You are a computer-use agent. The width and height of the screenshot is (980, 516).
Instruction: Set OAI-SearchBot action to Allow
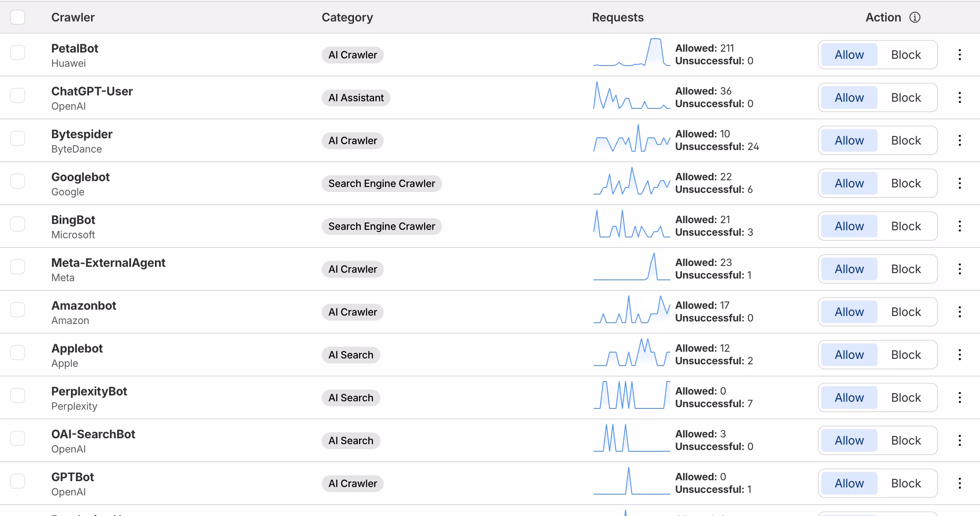(x=849, y=440)
